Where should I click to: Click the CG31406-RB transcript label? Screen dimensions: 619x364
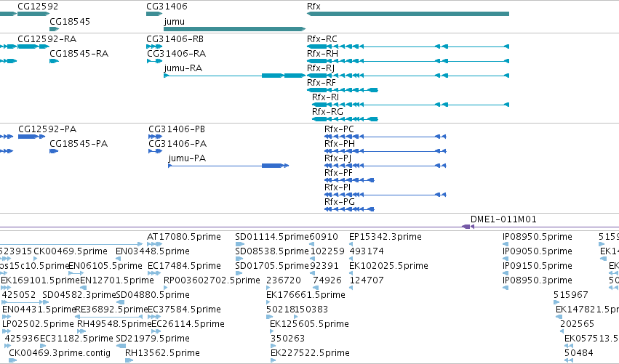175,39
